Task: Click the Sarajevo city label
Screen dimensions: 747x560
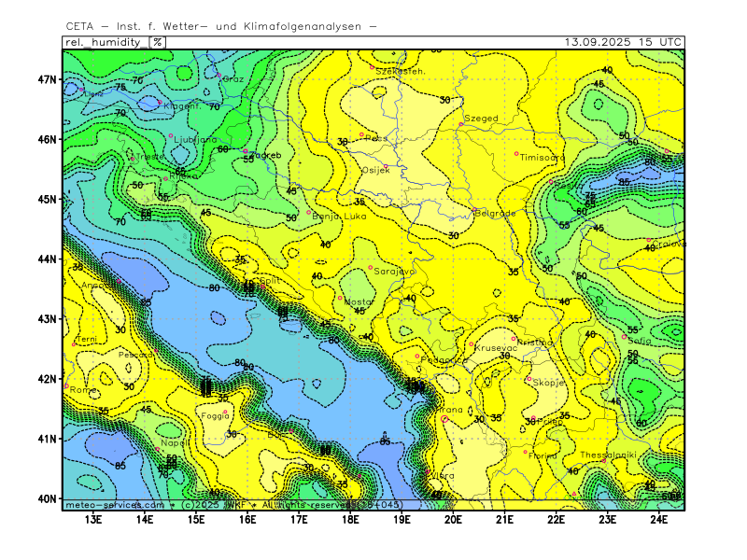Action: [x=394, y=272]
